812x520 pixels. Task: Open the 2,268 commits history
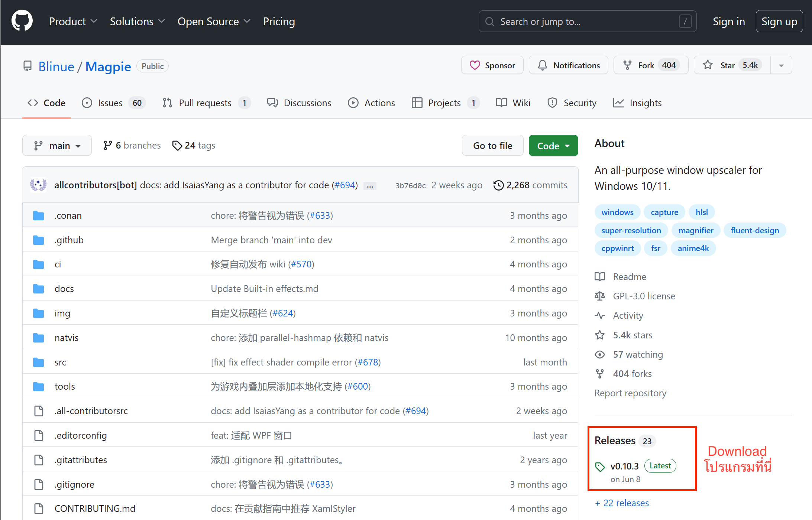click(530, 185)
